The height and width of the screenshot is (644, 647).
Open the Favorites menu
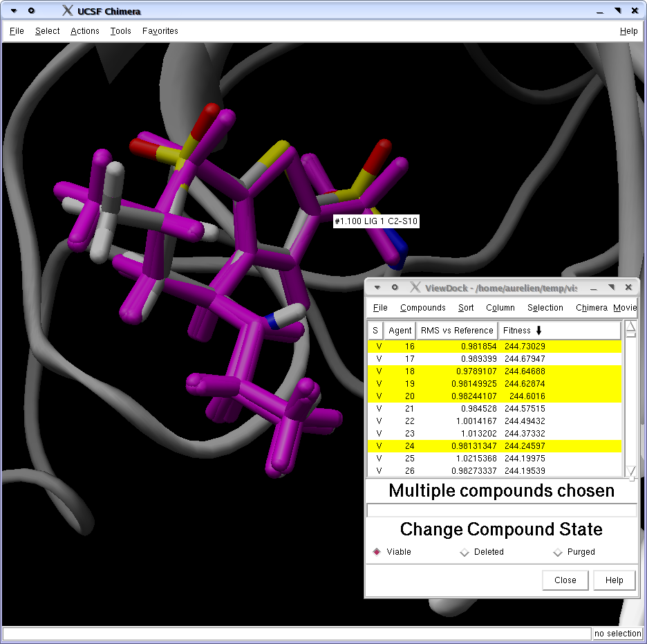tap(160, 31)
